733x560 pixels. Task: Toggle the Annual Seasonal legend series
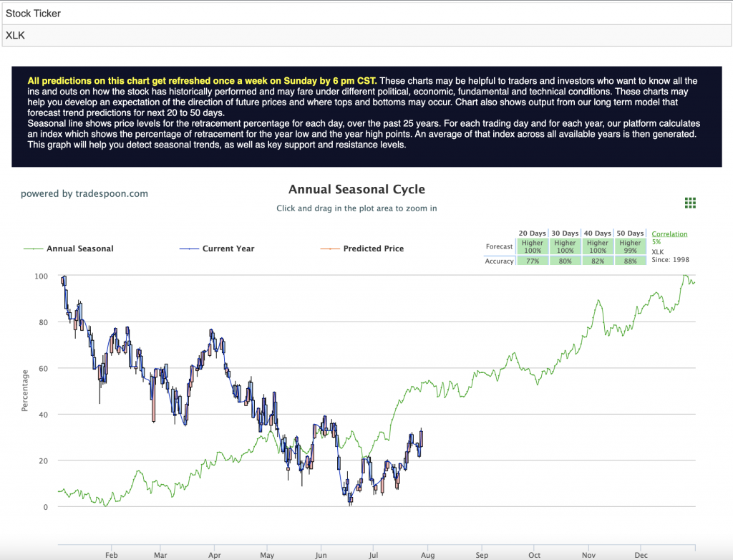[x=69, y=248]
